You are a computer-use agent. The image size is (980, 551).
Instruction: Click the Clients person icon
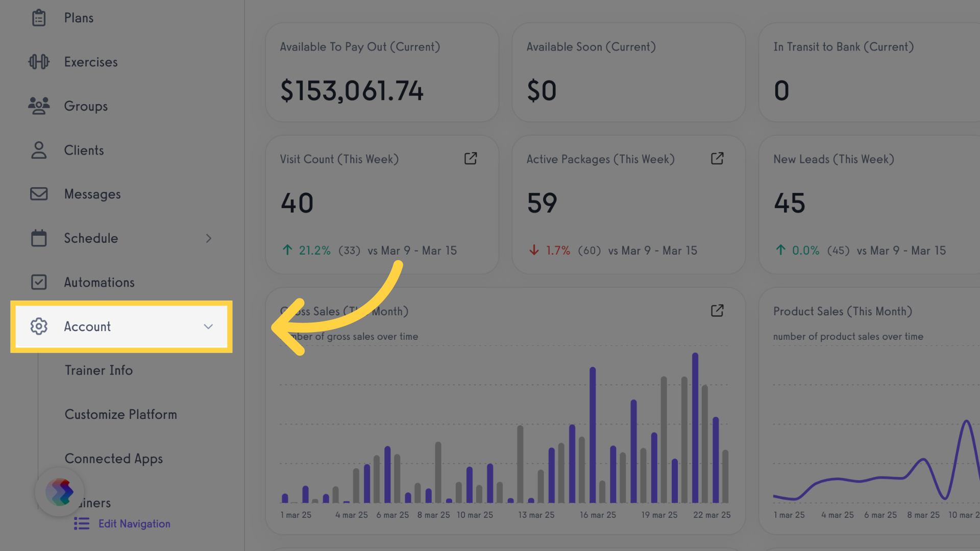pyautogui.click(x=39, y=150)
